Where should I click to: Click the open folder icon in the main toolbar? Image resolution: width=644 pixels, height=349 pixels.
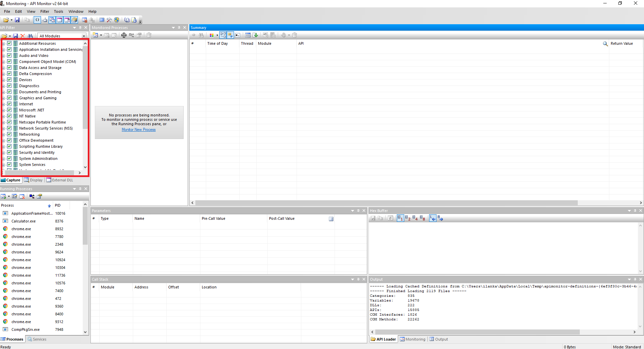pos(6,20)
